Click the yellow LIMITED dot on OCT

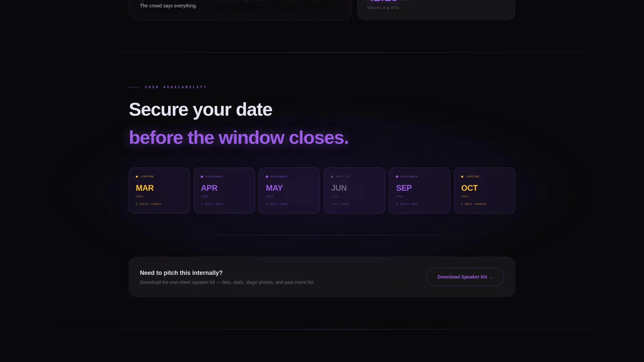pos(462,177)
